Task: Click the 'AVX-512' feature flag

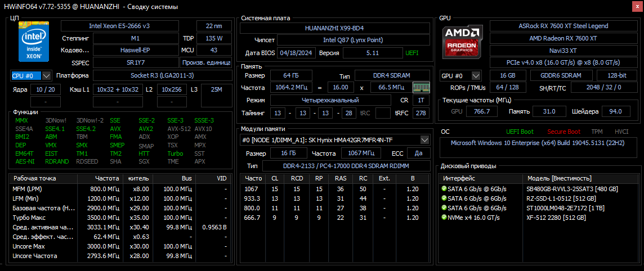Action: [178, 129]
